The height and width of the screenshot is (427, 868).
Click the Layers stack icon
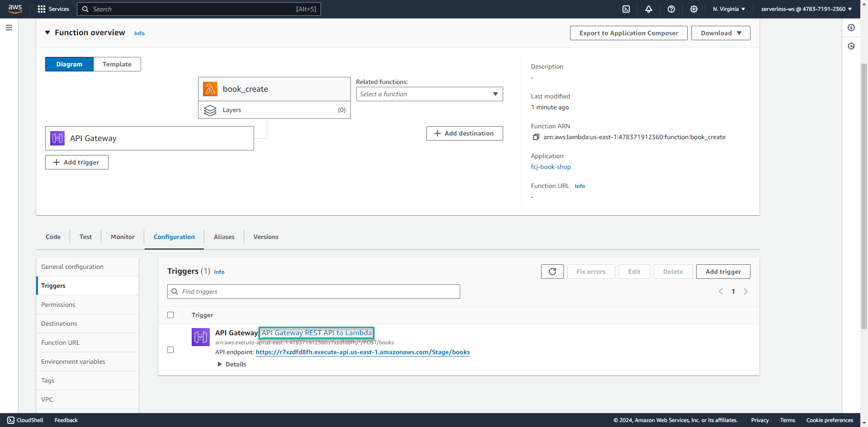(x=210, y=110)
